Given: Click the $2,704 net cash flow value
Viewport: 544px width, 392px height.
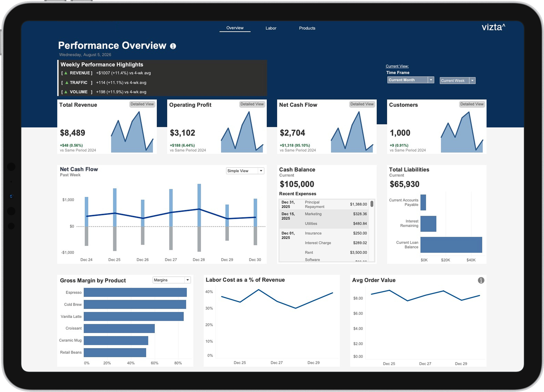Looking at the screenshot, I should tap(292, 133).
